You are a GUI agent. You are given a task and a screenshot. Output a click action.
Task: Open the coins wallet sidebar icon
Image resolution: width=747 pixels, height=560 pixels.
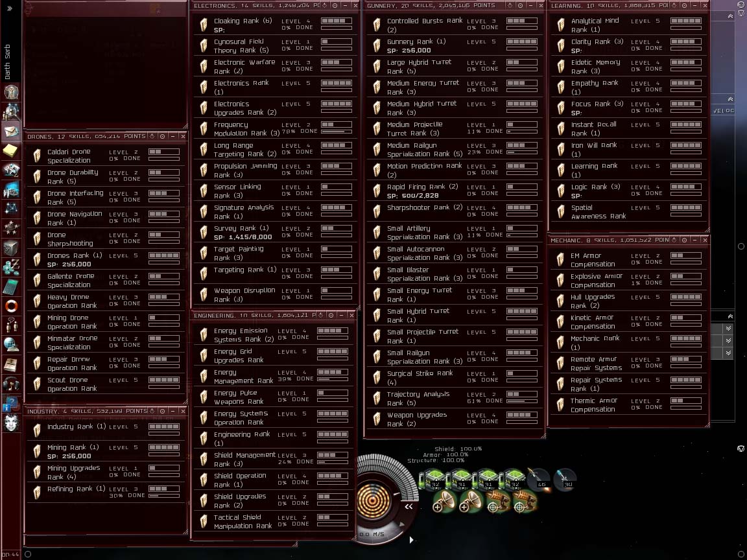pos(11,267)
